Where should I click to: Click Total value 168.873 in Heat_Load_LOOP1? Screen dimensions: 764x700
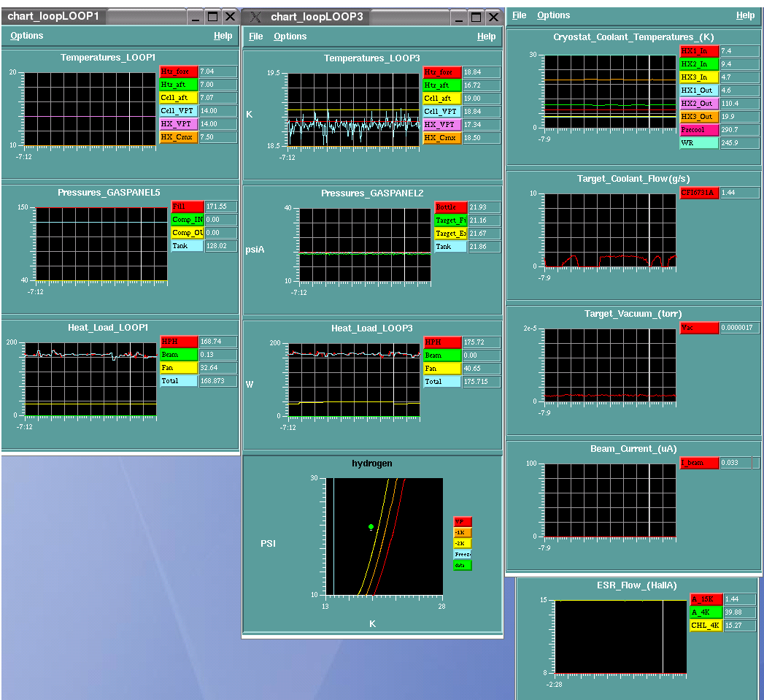218,381
